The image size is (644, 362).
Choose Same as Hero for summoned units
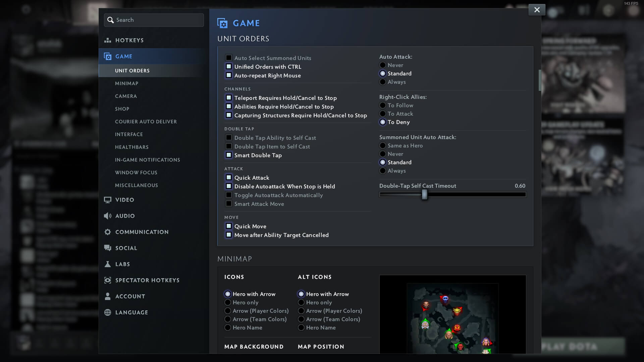point(383,145)
